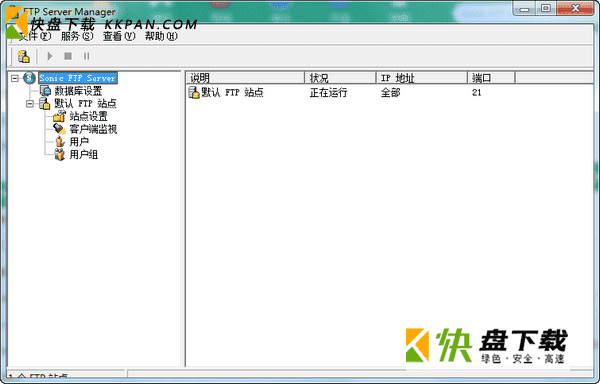Open the 文件(F) menu
The image size is (600, 384).
(x=35, y=36)
